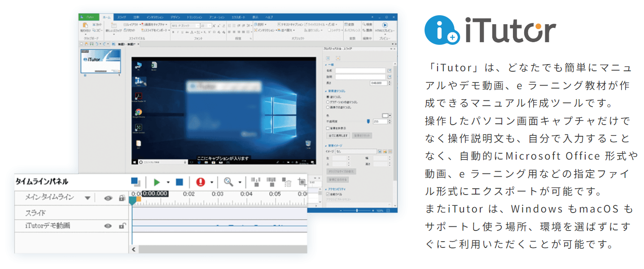Click the new slide icon in ribbon
644x269 pixels.
[114, 26]
